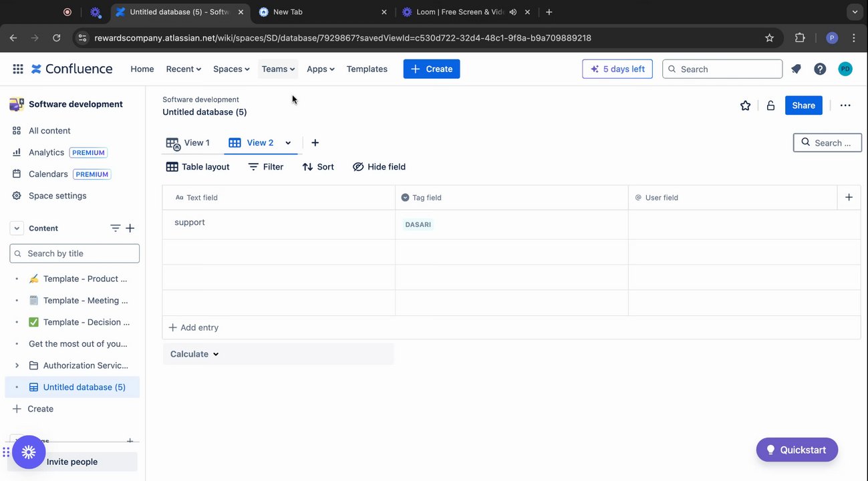Click the browser back arrow

pos(13,38)
